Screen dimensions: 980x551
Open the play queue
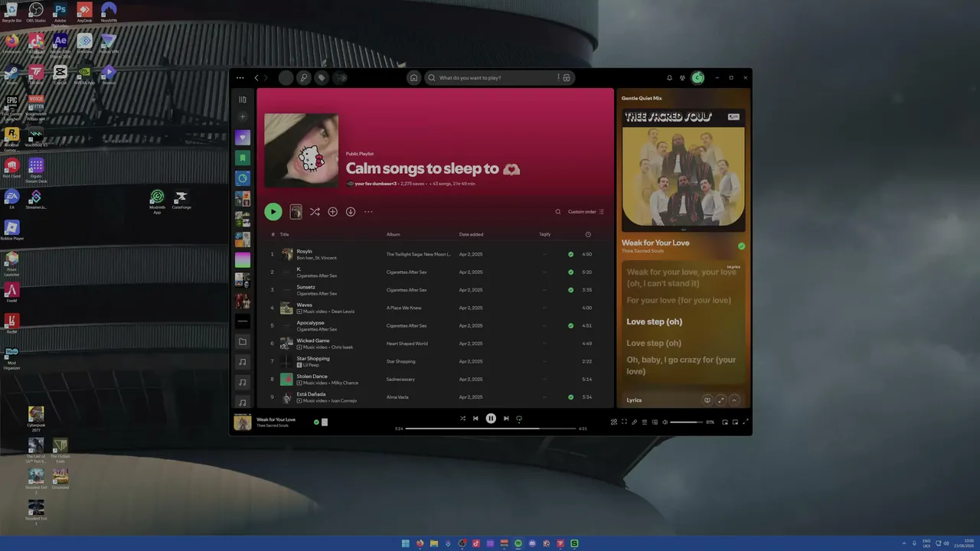(644, 422)
